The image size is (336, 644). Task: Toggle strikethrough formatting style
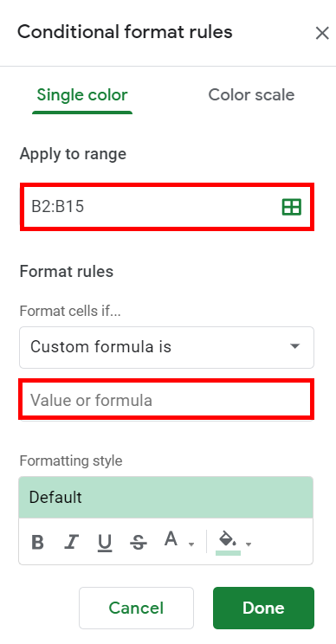[x=139, y=543]
